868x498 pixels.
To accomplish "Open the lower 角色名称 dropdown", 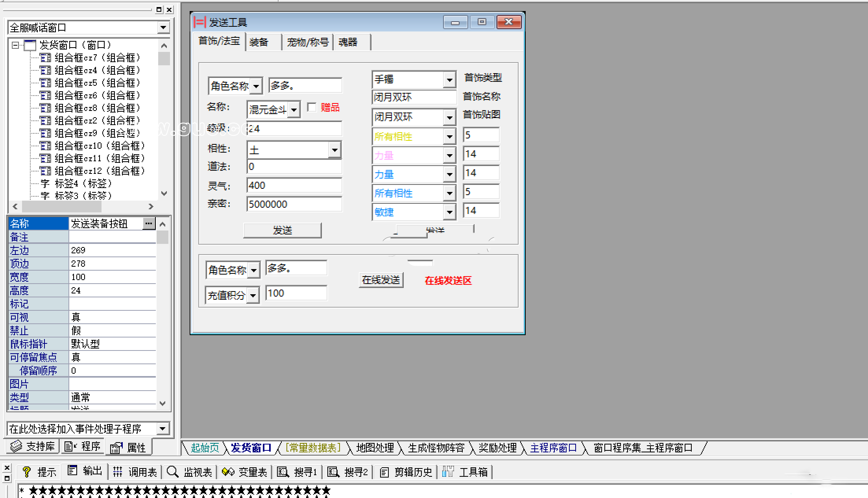I will point(254,270).
